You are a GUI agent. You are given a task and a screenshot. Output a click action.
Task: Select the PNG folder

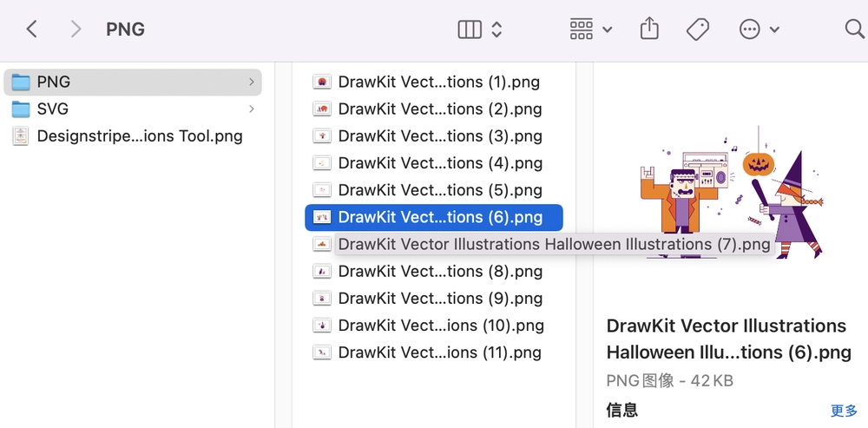point(132,82)
